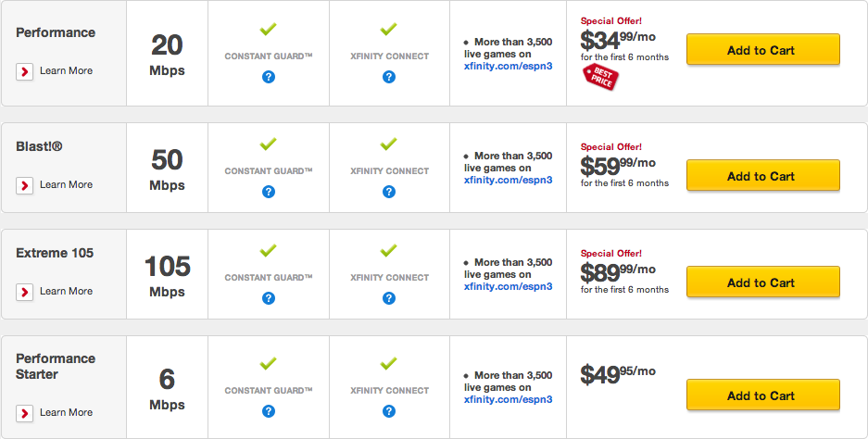Click Xfinity Connect help icon for Blast! plan
Image resolution: width=868 pixels, height=439 pixels.
tap(389, 192)
